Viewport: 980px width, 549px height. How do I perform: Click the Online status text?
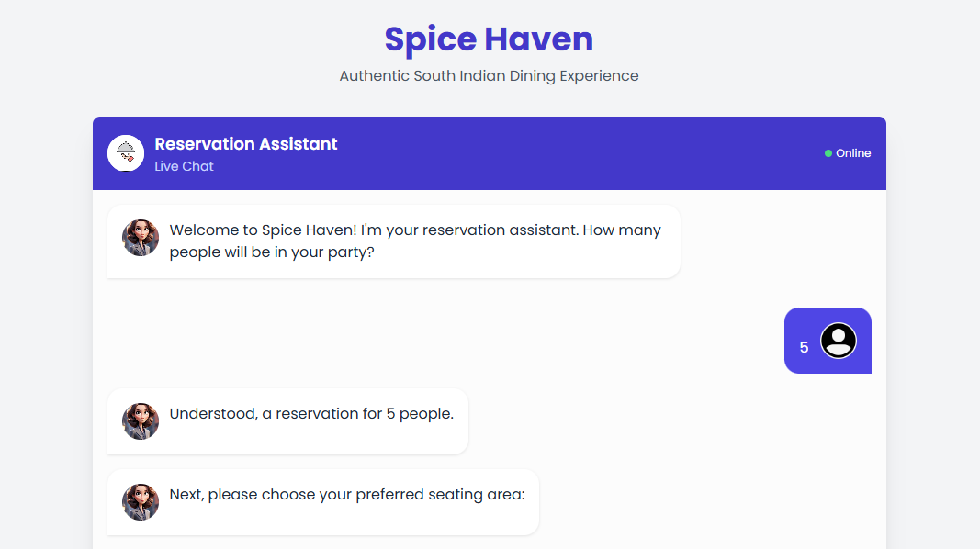[x=853, y=153]
